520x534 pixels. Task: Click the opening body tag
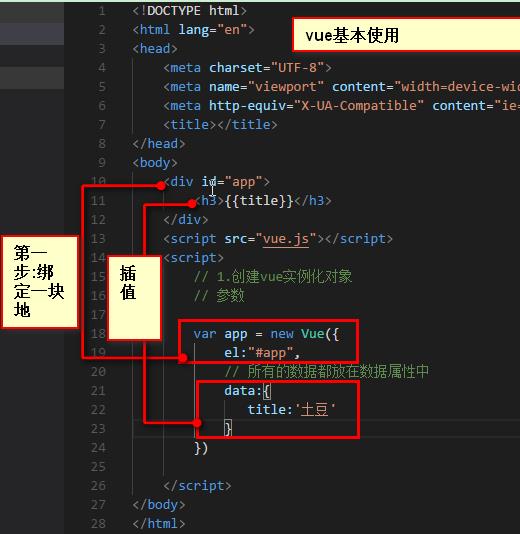(155, 163)
